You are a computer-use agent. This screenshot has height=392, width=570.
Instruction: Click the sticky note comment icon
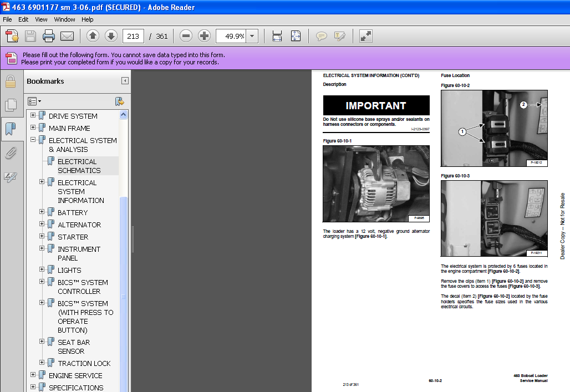322,36
